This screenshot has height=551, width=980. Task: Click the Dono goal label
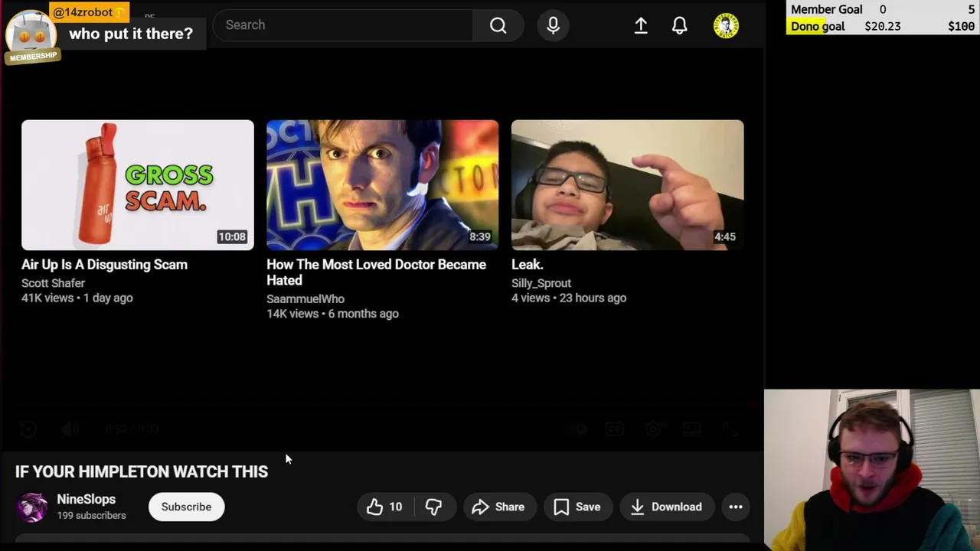[817, 26]
